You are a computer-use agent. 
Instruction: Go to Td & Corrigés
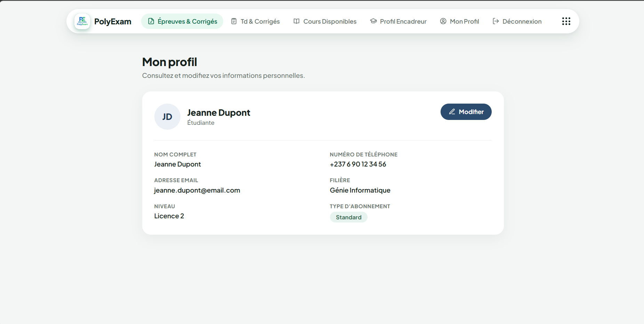click(256, 21)
